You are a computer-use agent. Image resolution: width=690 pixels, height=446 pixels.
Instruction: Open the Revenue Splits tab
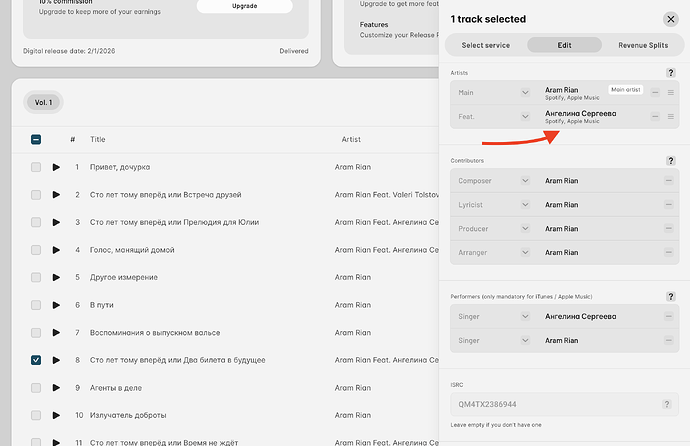coord(644,45)
